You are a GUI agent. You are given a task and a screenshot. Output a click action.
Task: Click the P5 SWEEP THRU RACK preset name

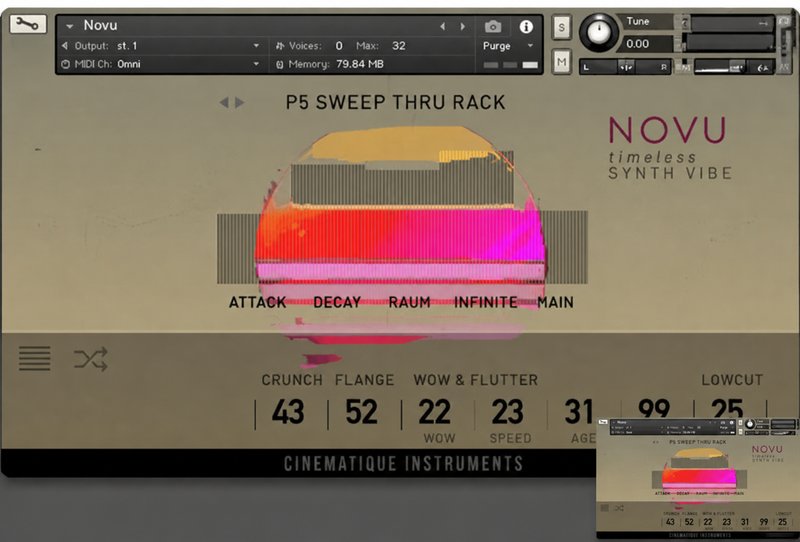395,103
